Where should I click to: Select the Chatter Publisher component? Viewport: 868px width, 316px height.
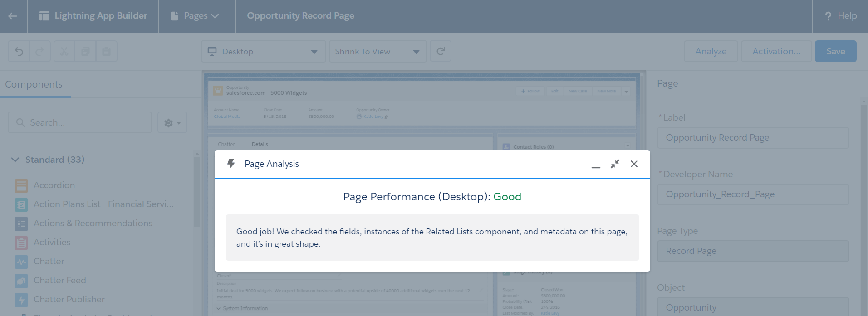click(x=59, y=299)
